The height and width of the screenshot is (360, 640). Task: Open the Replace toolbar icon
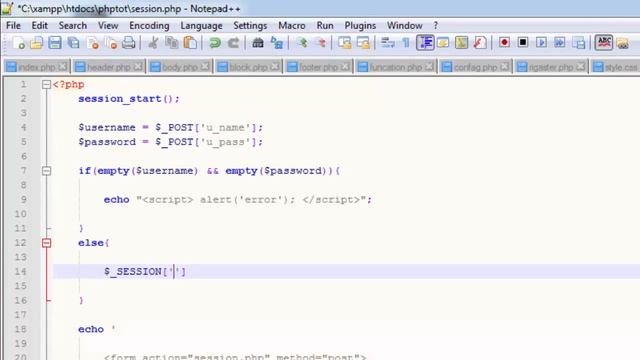click(x=276, y=43)
